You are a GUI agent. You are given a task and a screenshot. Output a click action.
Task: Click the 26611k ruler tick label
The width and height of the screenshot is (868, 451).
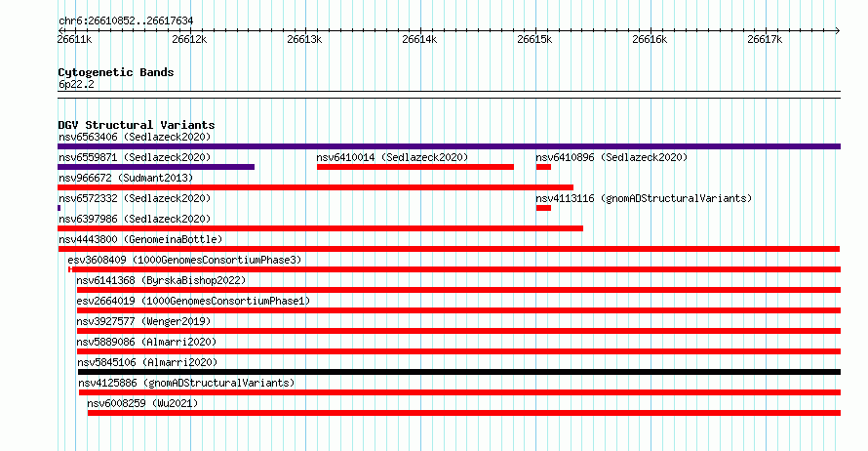click(74, 39)
